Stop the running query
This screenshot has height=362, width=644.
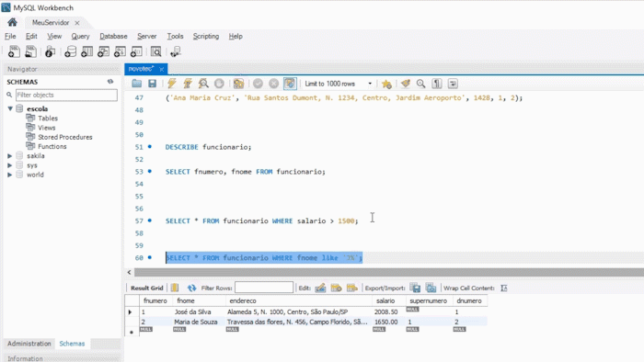219,84
